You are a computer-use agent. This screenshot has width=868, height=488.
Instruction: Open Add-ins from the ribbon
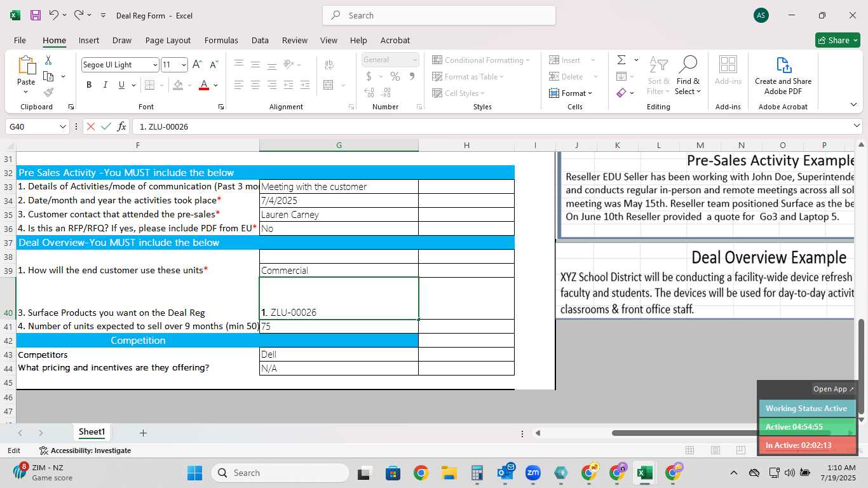728,71
